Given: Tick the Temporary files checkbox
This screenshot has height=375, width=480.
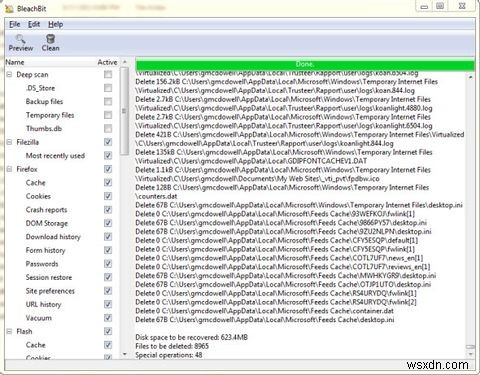Looking at the screenshot, I should [x=108, y=115].
